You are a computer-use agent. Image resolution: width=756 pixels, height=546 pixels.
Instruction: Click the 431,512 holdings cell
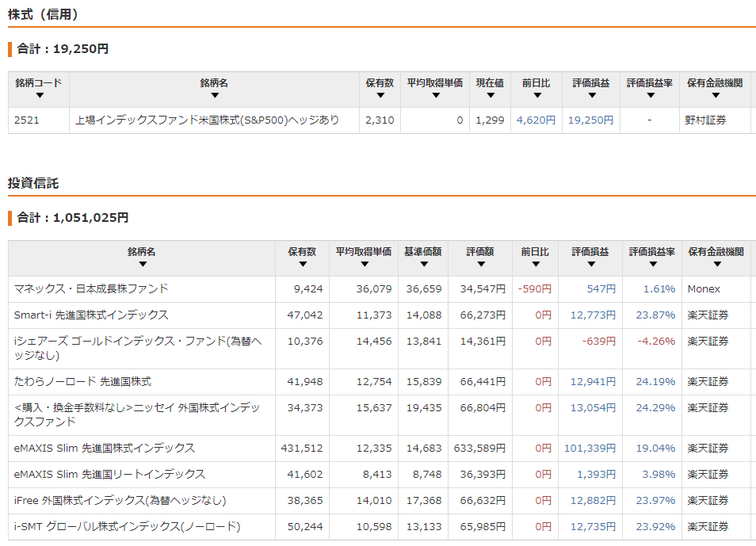pyautogui.click(x=302, y=448)
